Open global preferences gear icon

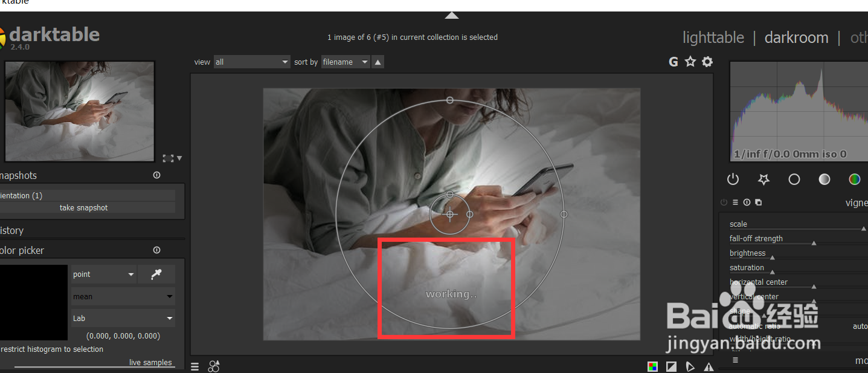click(x=707, y=62)
